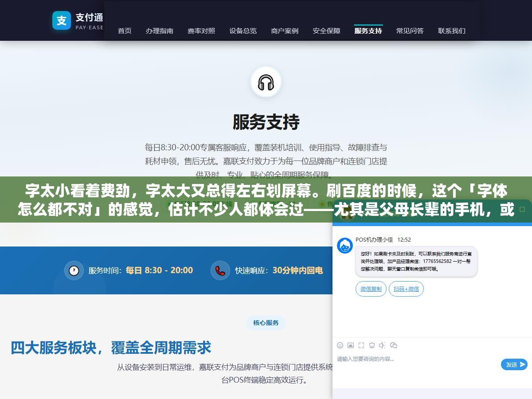Image resolution: width=532 pixels, height=399 pixels.
Task: Open the 费率对照 nav item
Action: [201, 31]
